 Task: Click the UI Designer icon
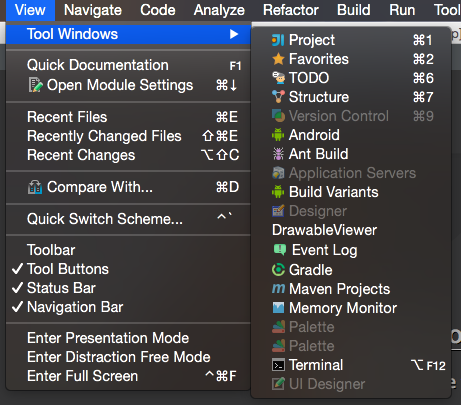[278, 384]
